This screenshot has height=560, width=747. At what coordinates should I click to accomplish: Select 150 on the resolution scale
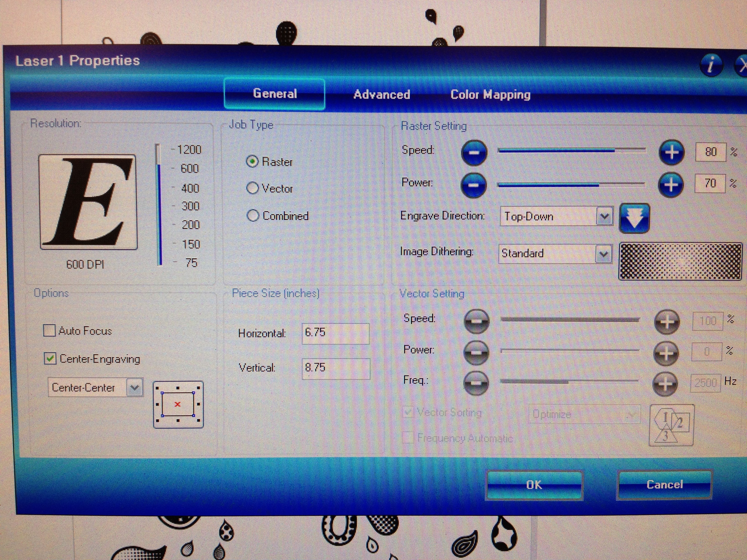pos(191,244)
